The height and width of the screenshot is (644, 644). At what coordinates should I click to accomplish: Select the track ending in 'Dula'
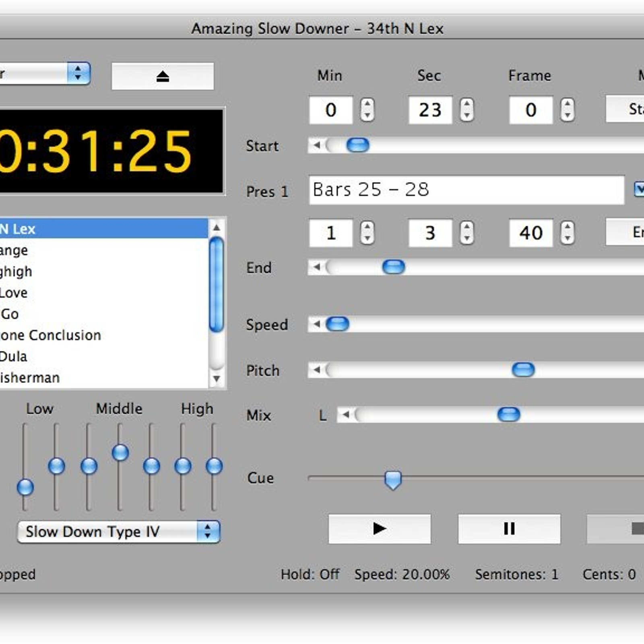pyautogui.click(x=104, y=357)
